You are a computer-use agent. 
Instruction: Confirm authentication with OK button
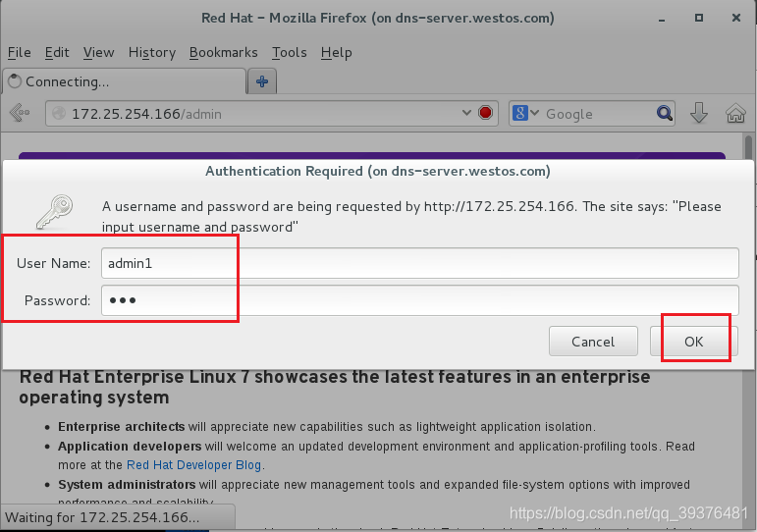[x=694, y=342]
